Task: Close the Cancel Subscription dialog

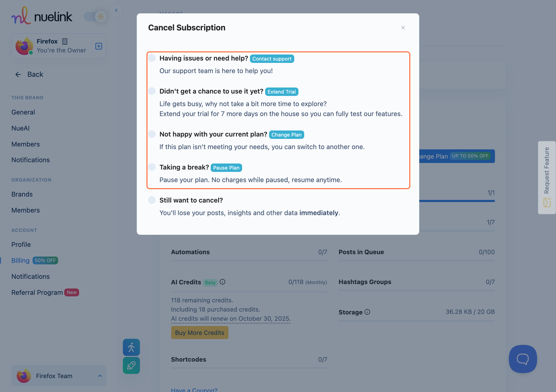Action: coord(403,28)
